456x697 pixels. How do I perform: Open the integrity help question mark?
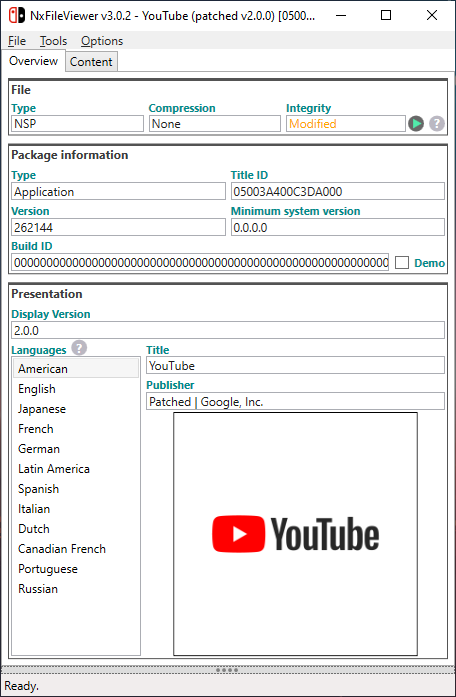click(437, 124)
